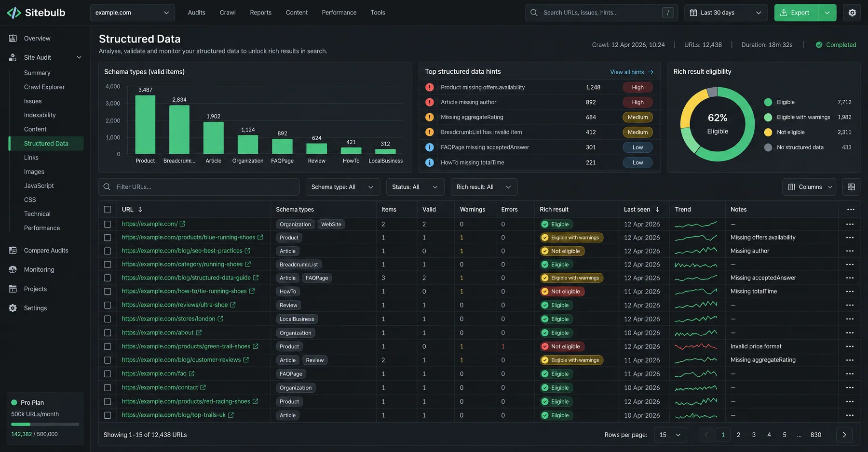Open the Schema type: All filter
This screenshot has height=452, width=868.
pyautogui.click(x=343, y=187)
